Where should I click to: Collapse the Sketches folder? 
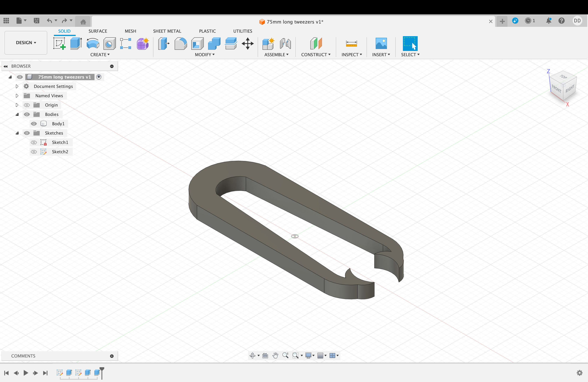pos(17,133)
